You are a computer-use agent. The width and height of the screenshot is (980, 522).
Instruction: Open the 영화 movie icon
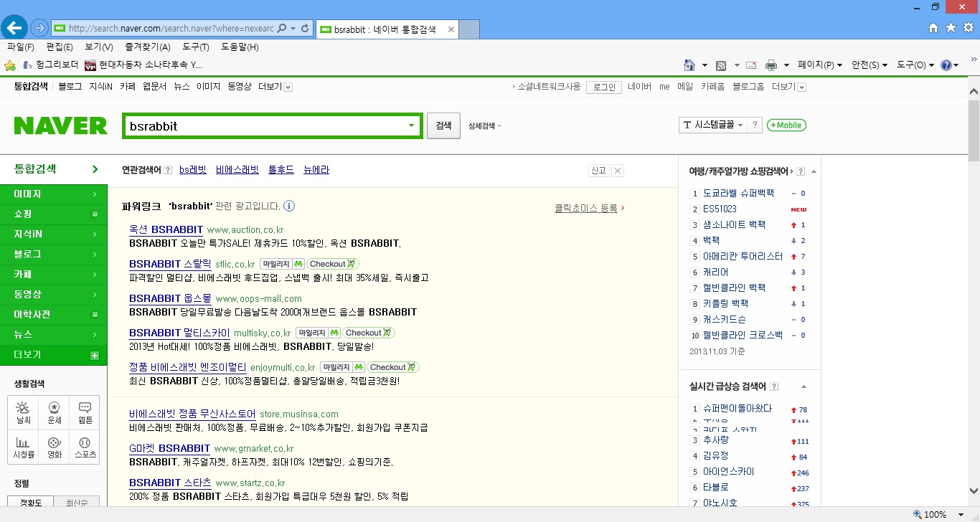pyautogui.click(x=54, y=447)
